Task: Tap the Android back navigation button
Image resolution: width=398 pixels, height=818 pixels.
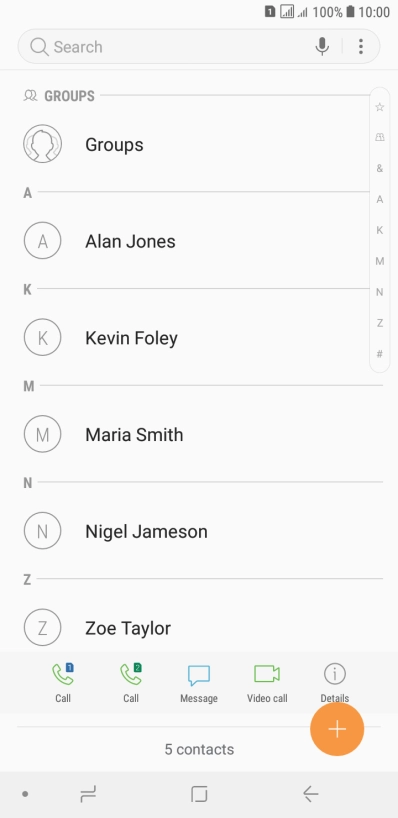Action: [310, 794]
